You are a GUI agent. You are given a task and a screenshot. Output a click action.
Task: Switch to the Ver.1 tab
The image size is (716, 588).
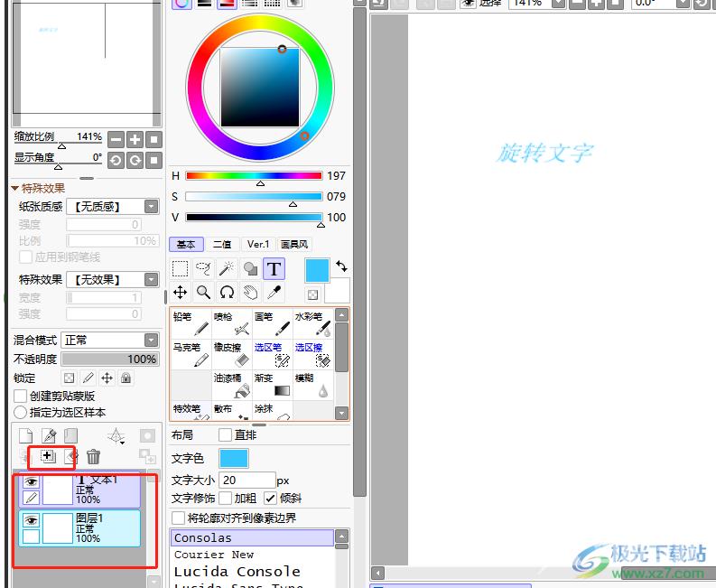(x=258, y=245)
